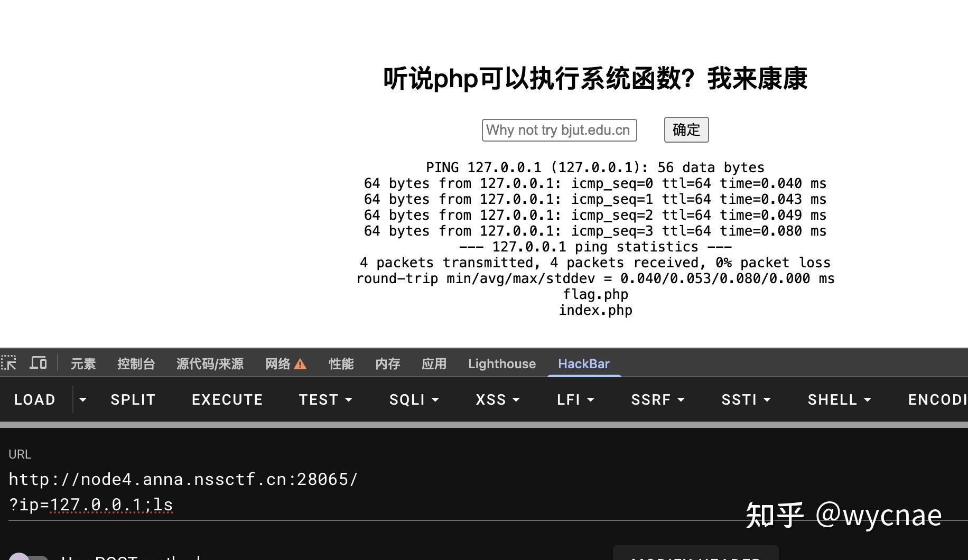968x560 pixels.
Task: Toggle the device emulation icon
Action: tap(38, 363)
